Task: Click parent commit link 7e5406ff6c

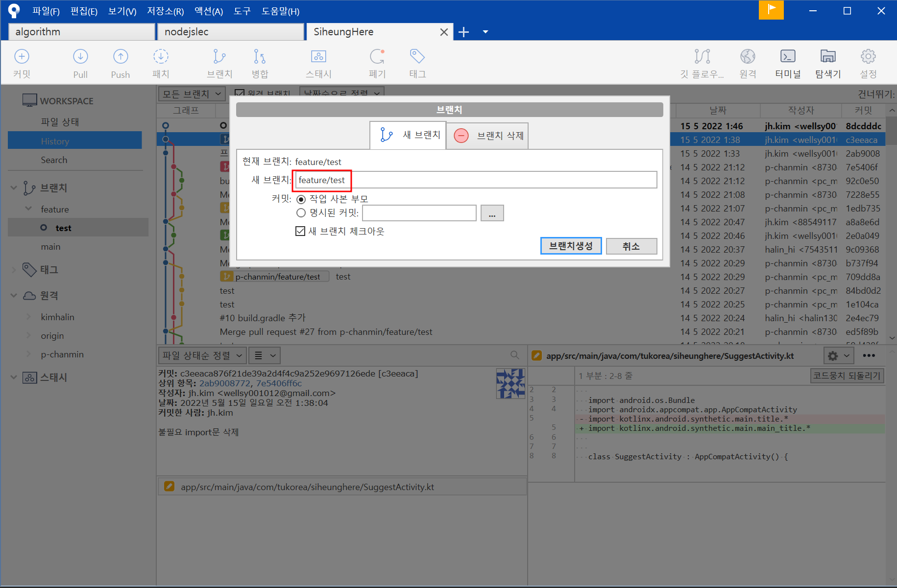Action: coord(279,383)
